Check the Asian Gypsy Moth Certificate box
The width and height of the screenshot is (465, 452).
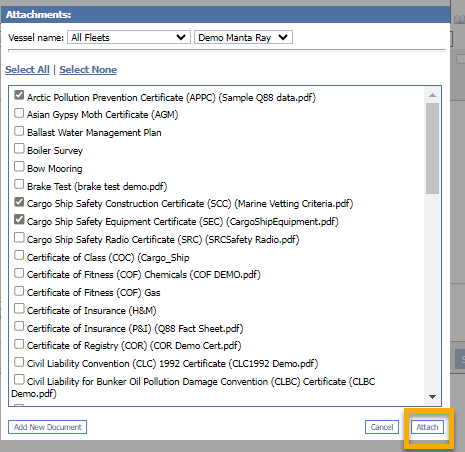(x=19, y=113)
